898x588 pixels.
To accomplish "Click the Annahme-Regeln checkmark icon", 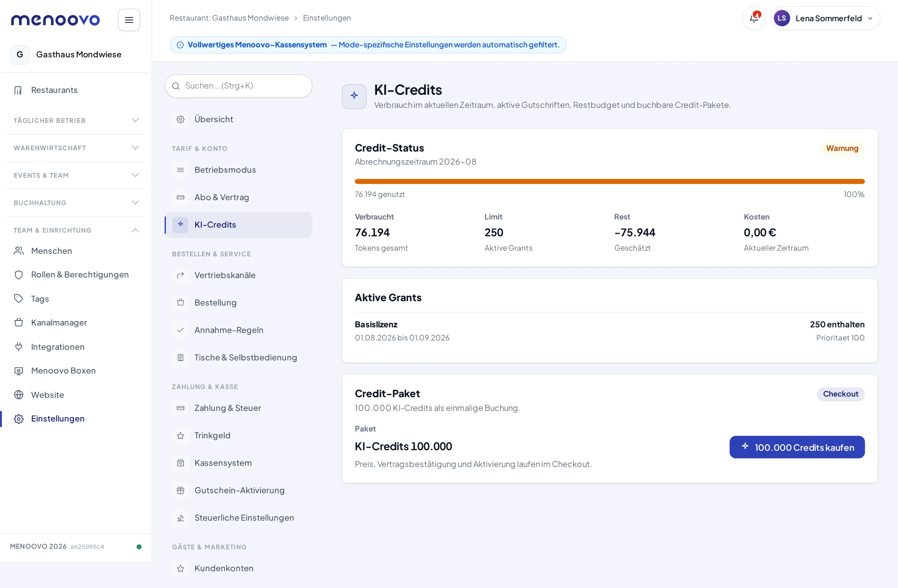I will (180, 330).
